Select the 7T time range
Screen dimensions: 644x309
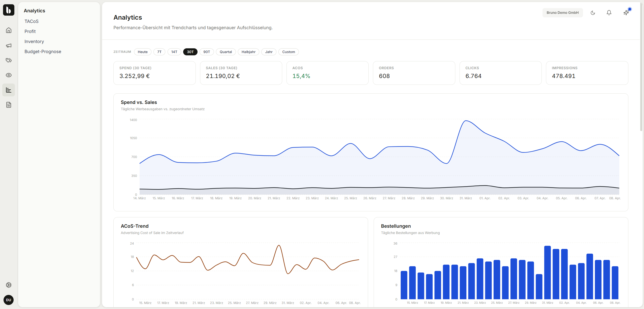(159, 52)
